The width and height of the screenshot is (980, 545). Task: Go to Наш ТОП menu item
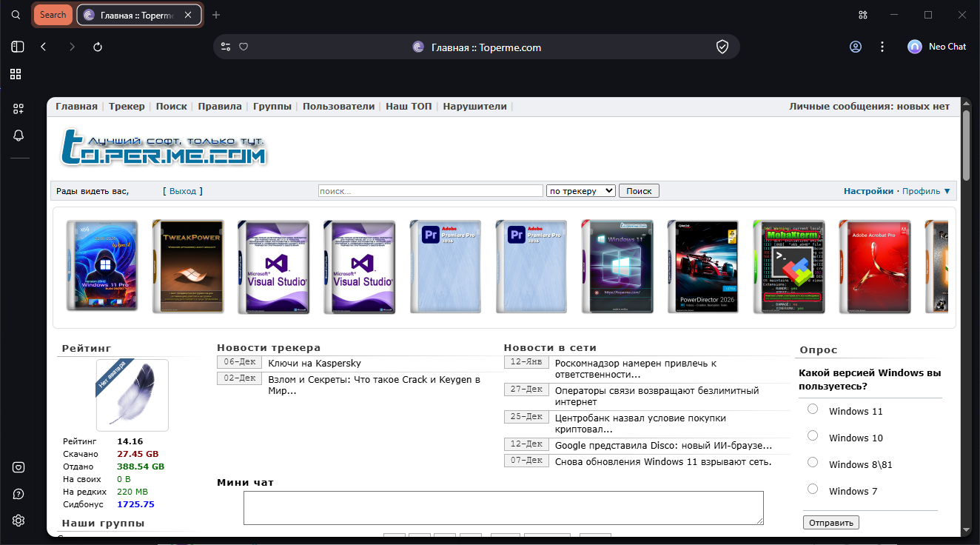pyautogui.click(x=409, y=107)
